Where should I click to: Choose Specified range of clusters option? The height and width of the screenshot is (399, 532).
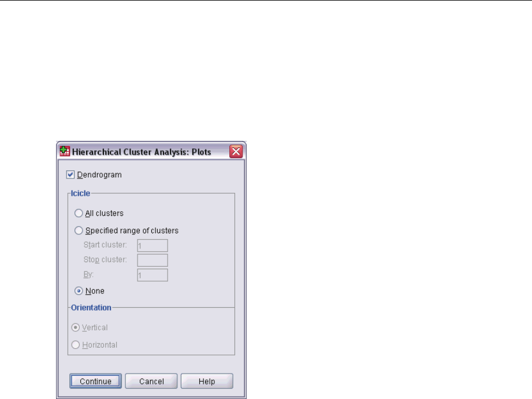(x=79, y=230)
